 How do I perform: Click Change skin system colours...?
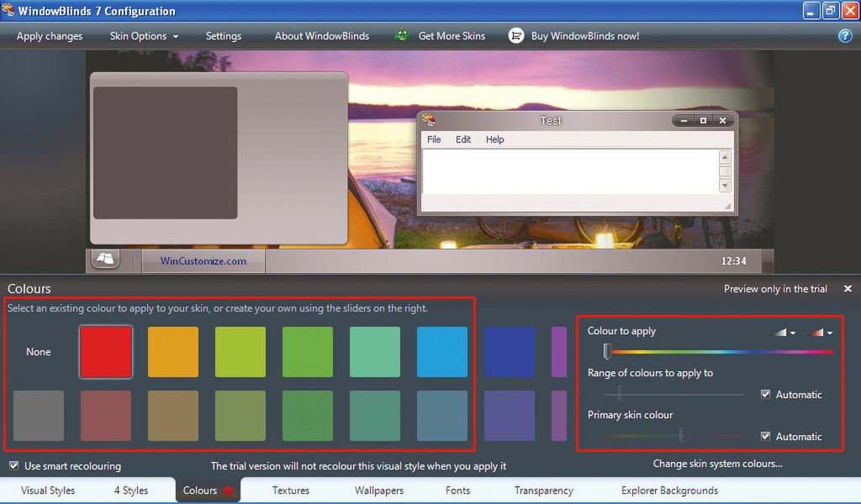pyautogui.click(x=718, y=464)
